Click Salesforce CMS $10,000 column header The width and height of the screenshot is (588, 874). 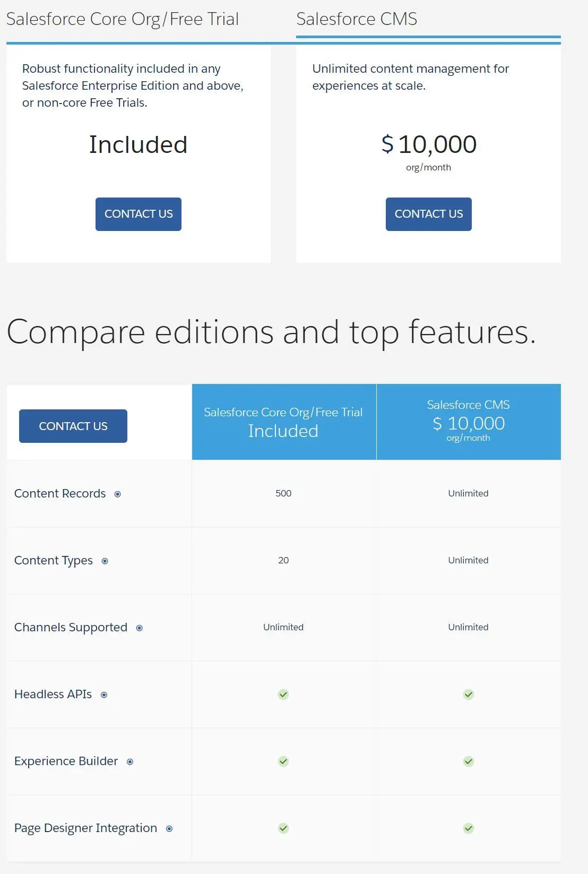coord(469,422)
